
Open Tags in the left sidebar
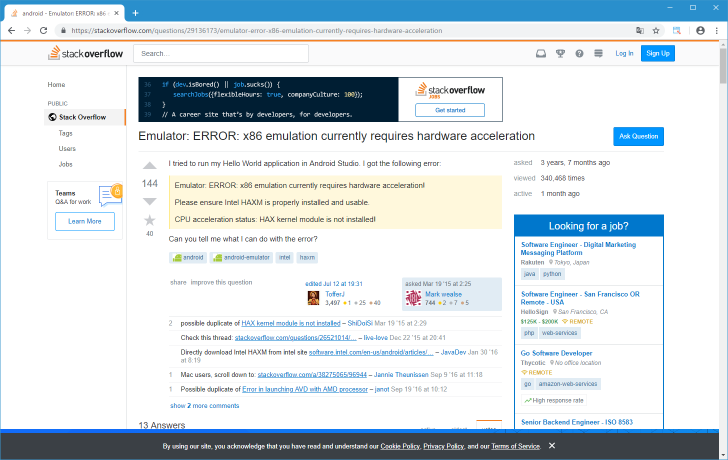(65, 133)
